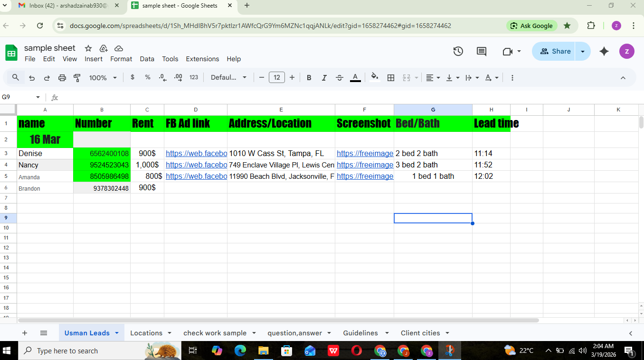The height and width of the screenshot is (360, 644).
Task: Switch to the check work sample tab
Action: (215, 333)
